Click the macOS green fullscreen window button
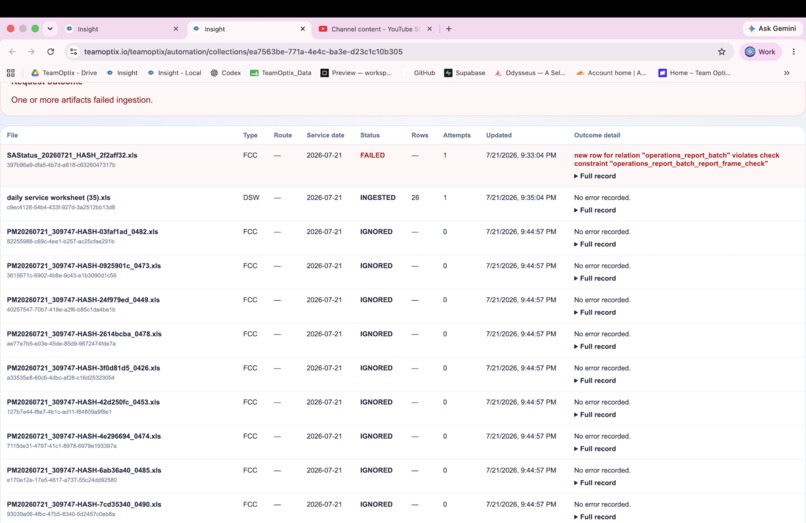 pos(35,29)
